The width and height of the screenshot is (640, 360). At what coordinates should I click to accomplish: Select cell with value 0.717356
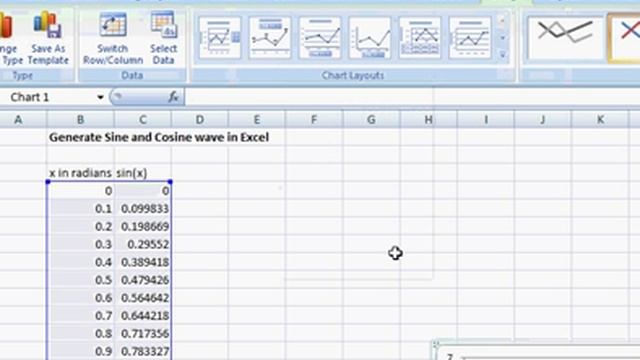(x=142, y=333)
